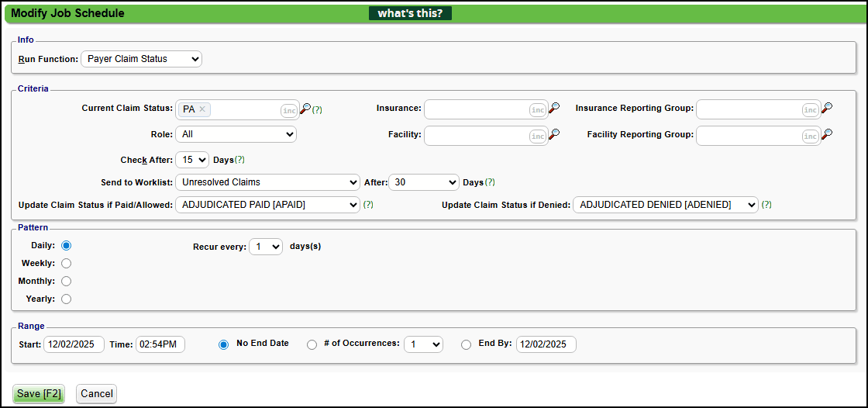Click Facility Reporting Group magnifier icon
Image resolution: width=868 pixels, height=408 pixels.
[x=827, y=135]
